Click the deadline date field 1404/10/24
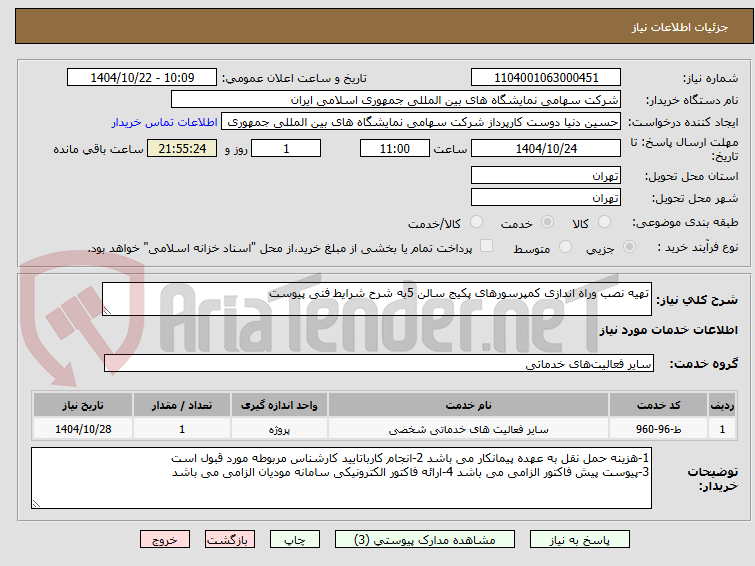 [x=546, y=148]
